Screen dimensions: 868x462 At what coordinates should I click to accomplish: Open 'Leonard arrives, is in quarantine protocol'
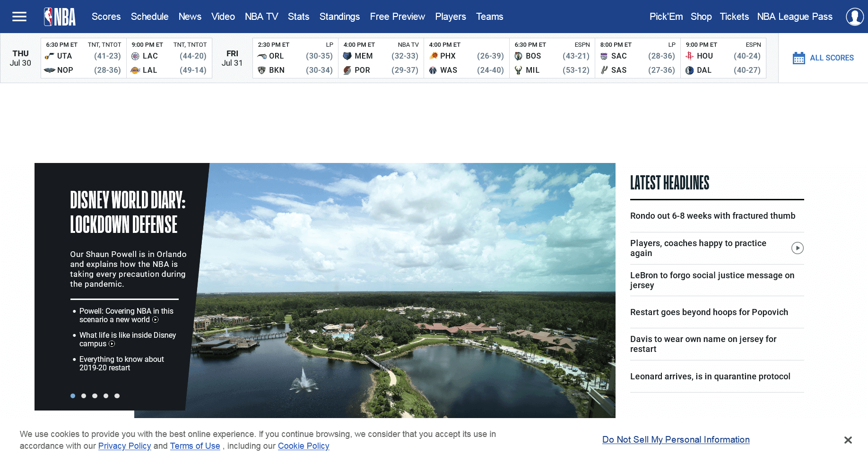pyautogui.click(x=710, y=376)
